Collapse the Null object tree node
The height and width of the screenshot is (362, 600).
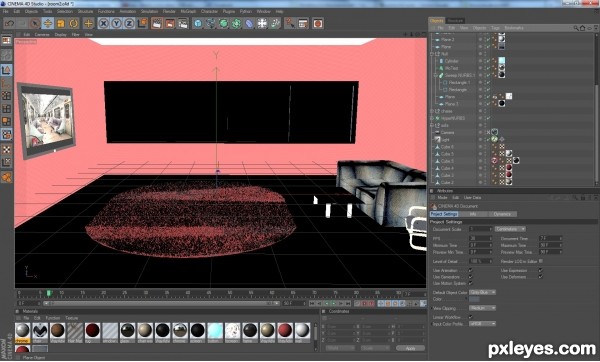[432, 54]
